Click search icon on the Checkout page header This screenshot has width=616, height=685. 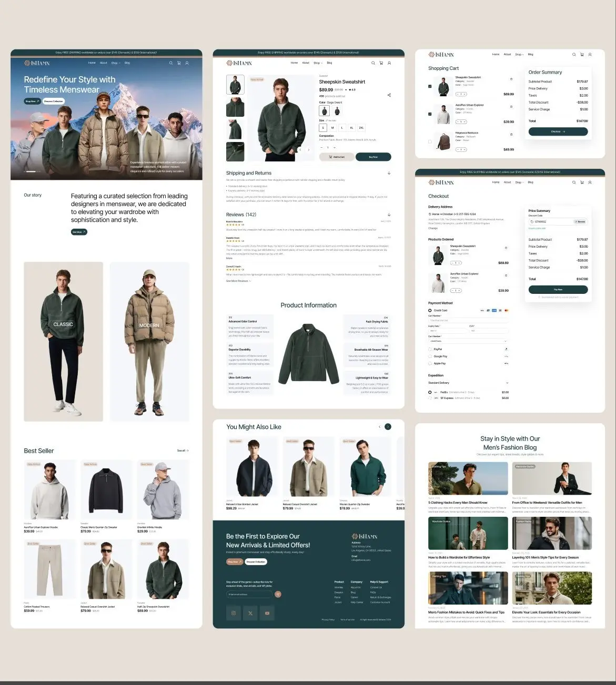574,182
